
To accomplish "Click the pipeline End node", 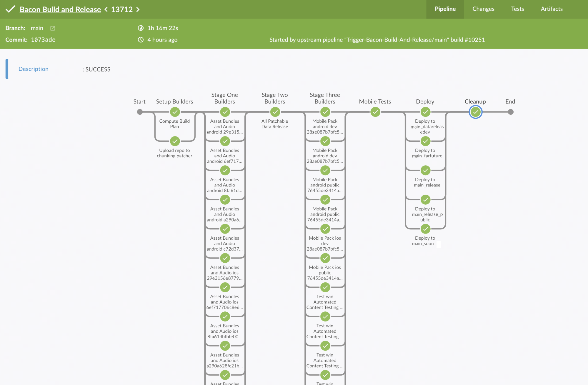I will pyautogui.click(x=511, y=112).
